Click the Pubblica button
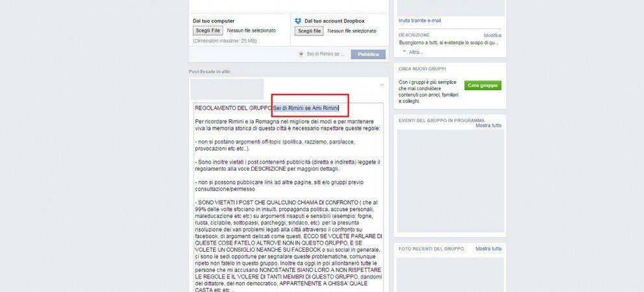This screenshot has width=644, height=292. [368, 55]
